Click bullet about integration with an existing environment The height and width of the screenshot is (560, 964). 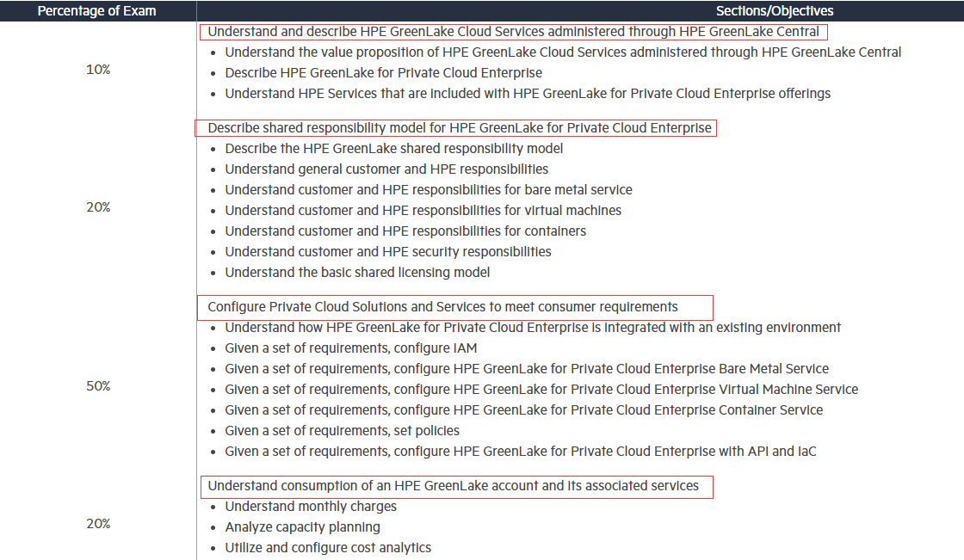pos(533,328)
